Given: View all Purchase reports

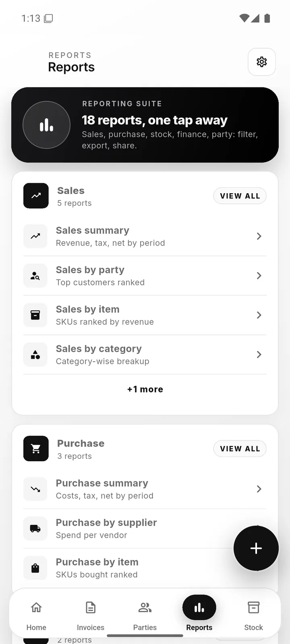Looking at the screenshot, I should [240, 449].
